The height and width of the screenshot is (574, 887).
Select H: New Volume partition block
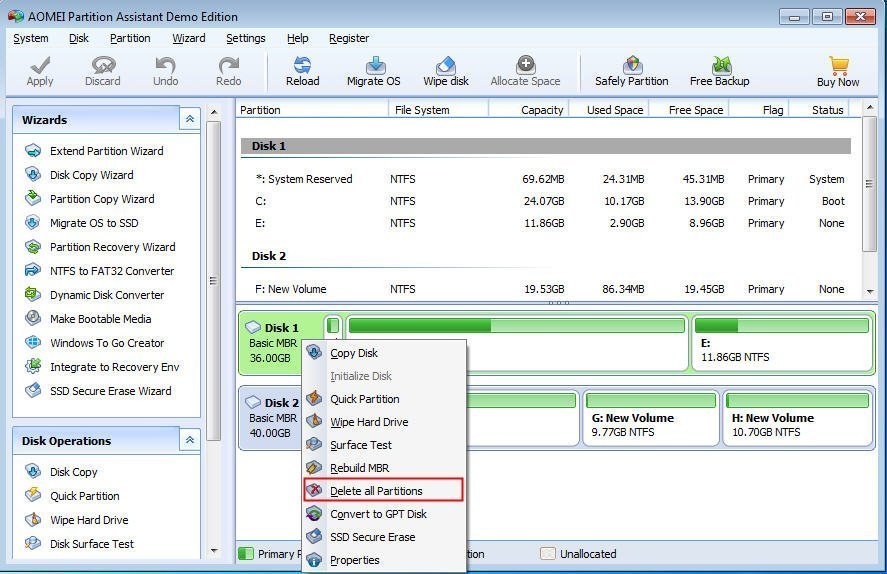pyautogui.click(x=798, y=418)
